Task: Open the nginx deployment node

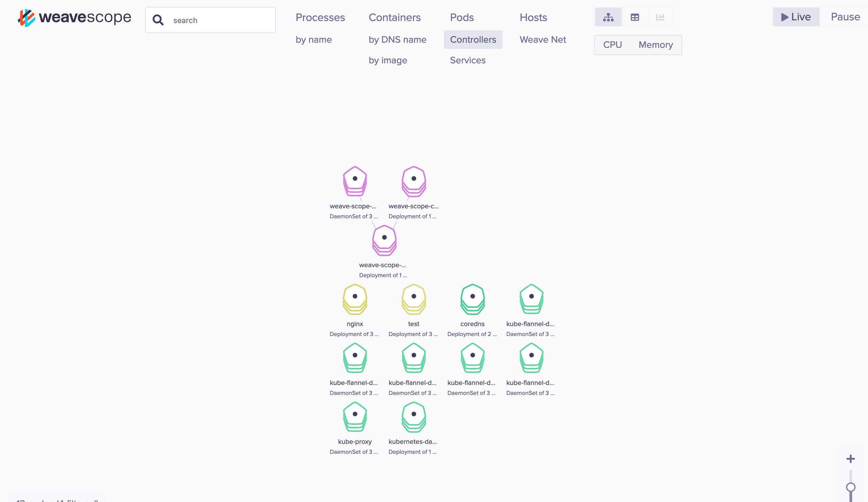Action: pyautogui.click(x=355, y=299)
